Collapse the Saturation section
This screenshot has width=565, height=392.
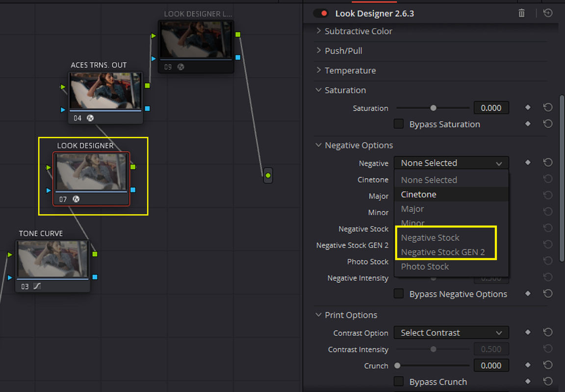[x=318, y=90]
